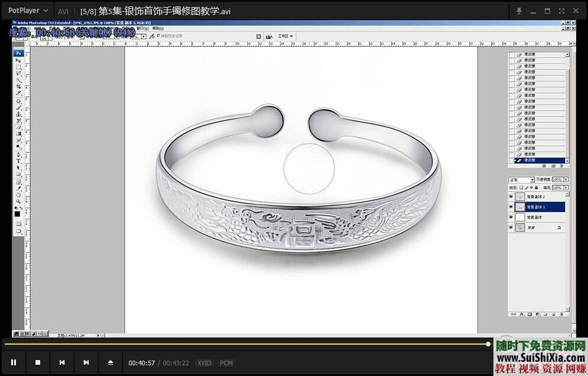Click the 背景 副本 3 layer thumbnail

tap(520, 207)
